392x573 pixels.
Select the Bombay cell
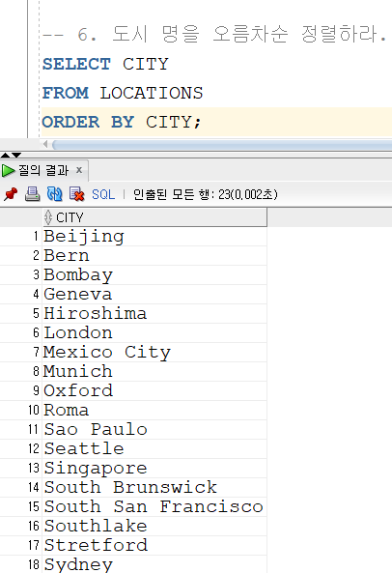(x=154, y=275)
